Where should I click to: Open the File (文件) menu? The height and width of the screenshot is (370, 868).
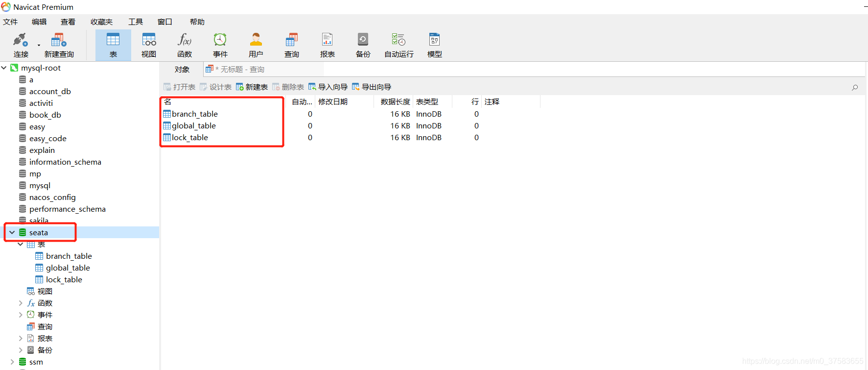[10, 22]
